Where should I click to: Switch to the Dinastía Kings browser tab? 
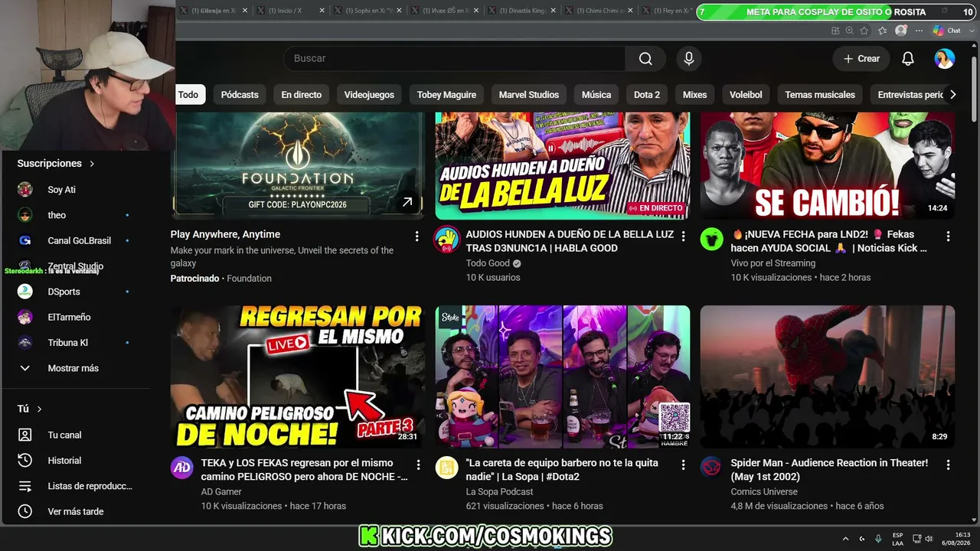pos(522,11)
